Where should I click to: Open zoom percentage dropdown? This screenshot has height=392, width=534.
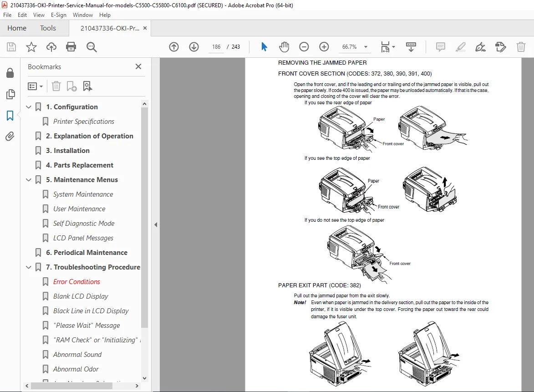(x=366, y=46)
